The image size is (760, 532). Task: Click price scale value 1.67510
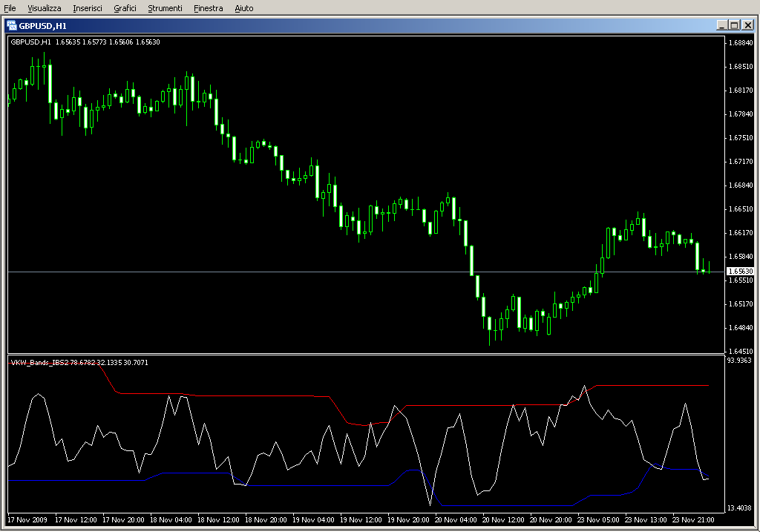point(741,137)
